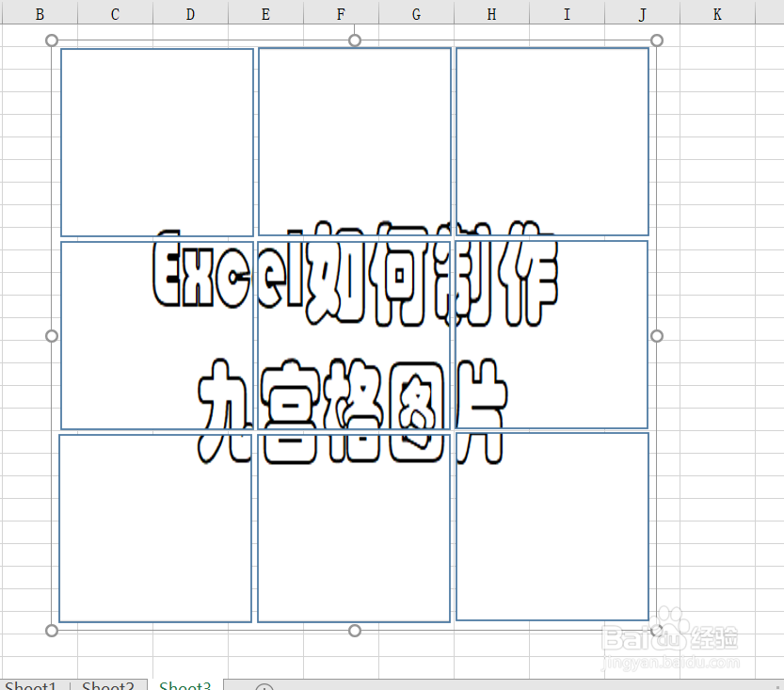Select column F header

341,14
